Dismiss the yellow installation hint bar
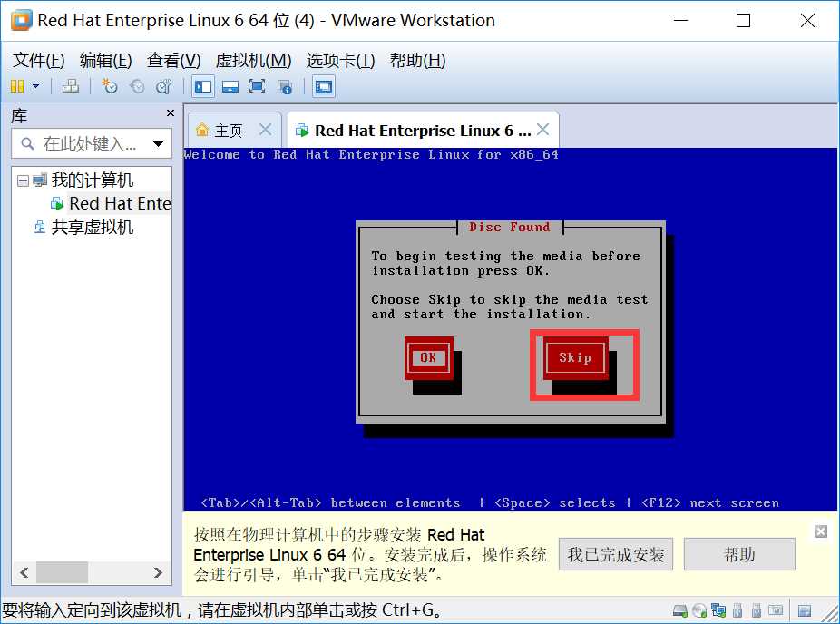The width and height of the screenshot is (840, 624). (821, 531)
